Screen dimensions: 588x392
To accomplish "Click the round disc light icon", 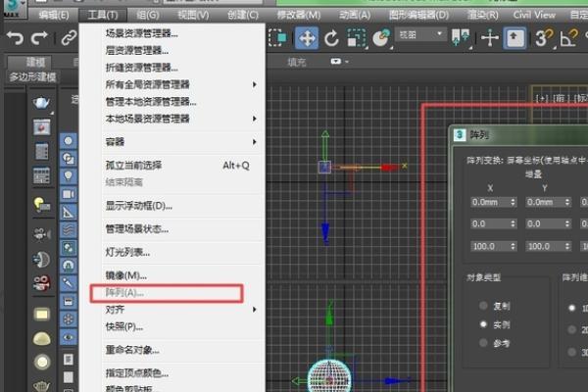I will pyautogui.click(x=41, y=362).
